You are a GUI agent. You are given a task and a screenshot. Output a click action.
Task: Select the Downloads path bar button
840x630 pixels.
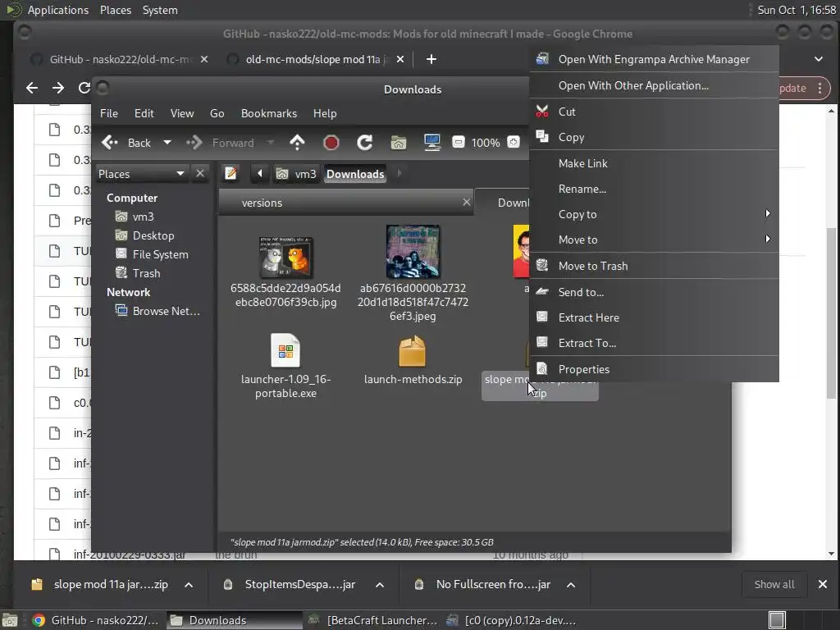[x=355, y=174]
